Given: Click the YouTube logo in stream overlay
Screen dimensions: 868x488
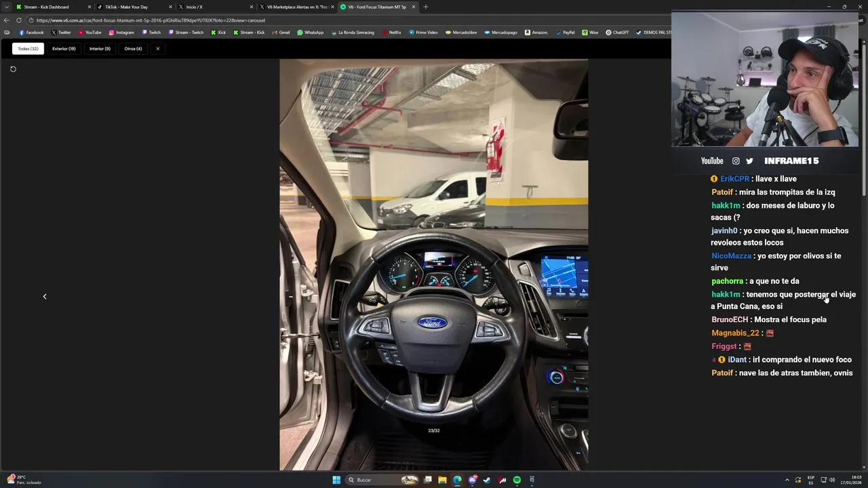Looking at the screenshot, I should 712,161.
